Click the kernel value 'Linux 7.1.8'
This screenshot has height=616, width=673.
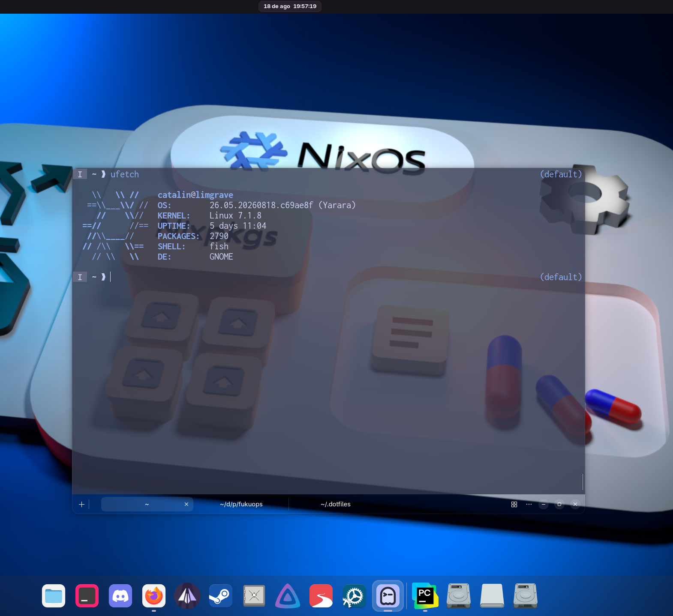(x=235, y=215)
